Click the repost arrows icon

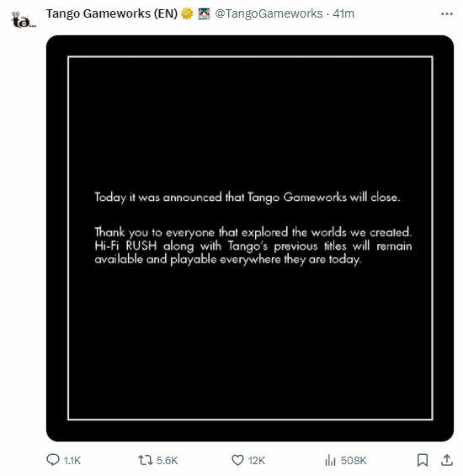click(146, 460)
